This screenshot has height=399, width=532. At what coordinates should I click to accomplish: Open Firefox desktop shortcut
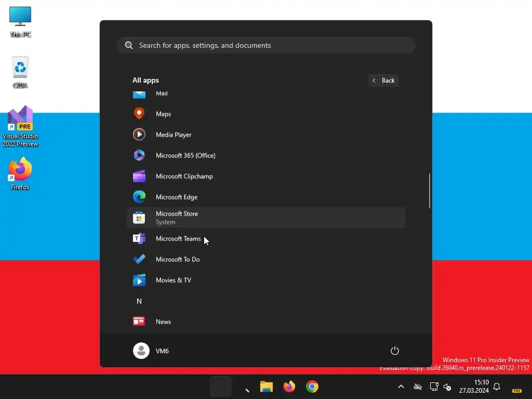tap(20, 174)
